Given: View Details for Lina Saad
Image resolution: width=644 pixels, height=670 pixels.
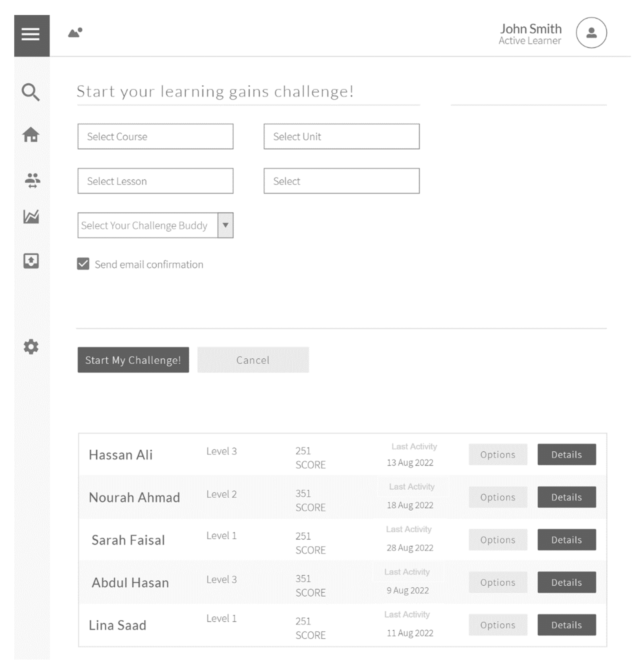Looking at the screenshot, I should point(566,625).
